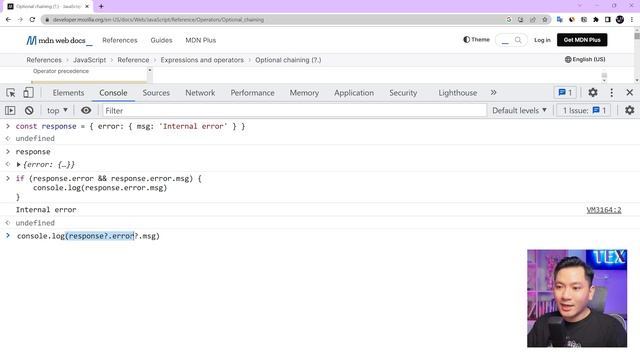
Task: Open the MDN Plus menu
Action: (200, 40)
